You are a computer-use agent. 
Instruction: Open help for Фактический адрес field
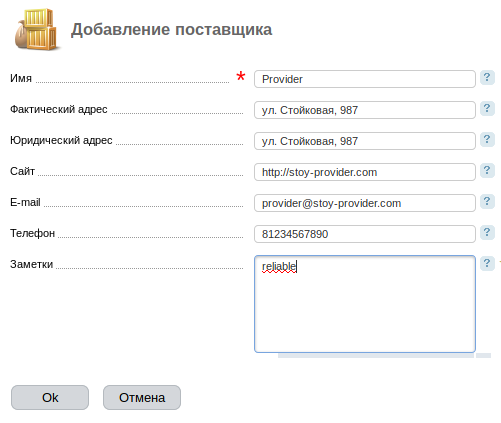tap(487, 109)
